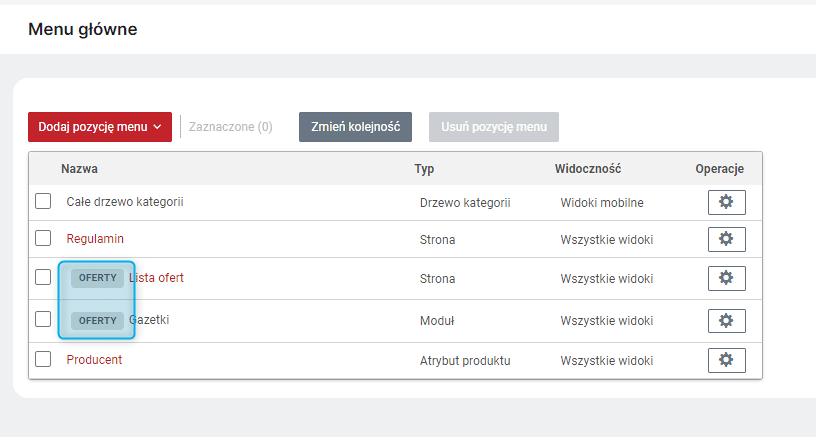Viewport: 816px width, 437px height.
Task: Open the Regulamin link
Action: click(95, 239)
